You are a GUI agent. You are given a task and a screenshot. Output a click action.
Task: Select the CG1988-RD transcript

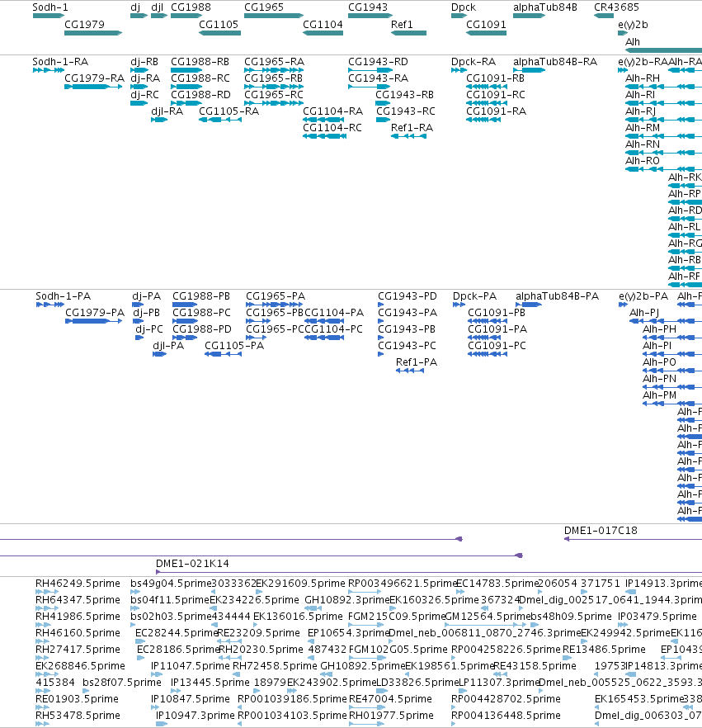186,103
